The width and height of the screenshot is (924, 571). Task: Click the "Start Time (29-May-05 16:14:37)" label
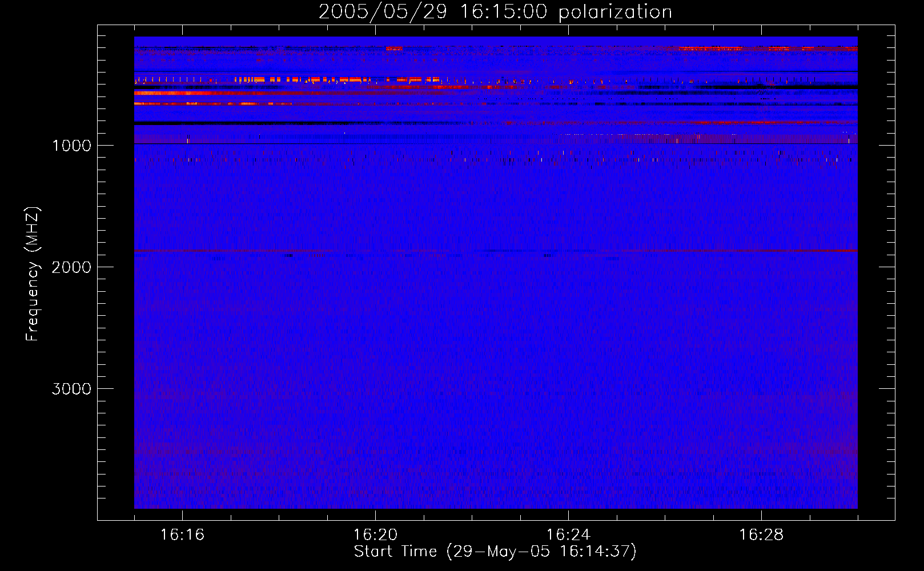point(495,552)
